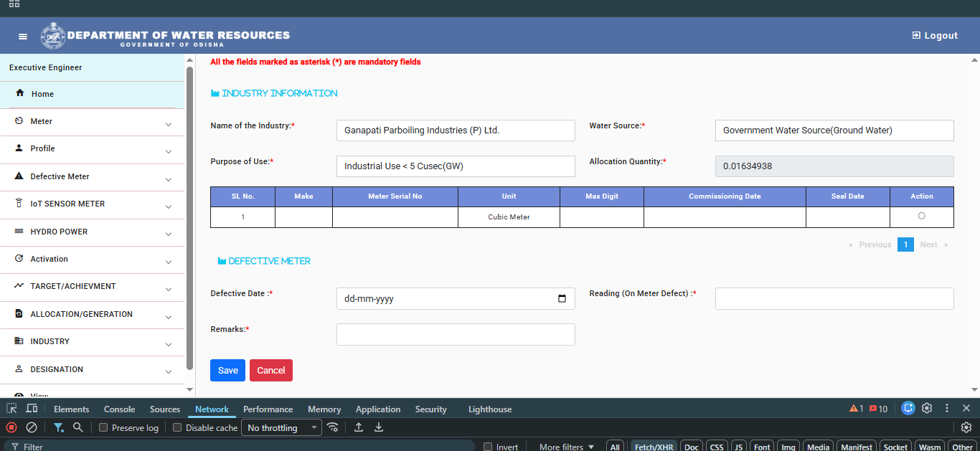The width and height of the screenshot is (980, 451).
Task: Open network conditions wifi icon
Action: pos(332,427)
